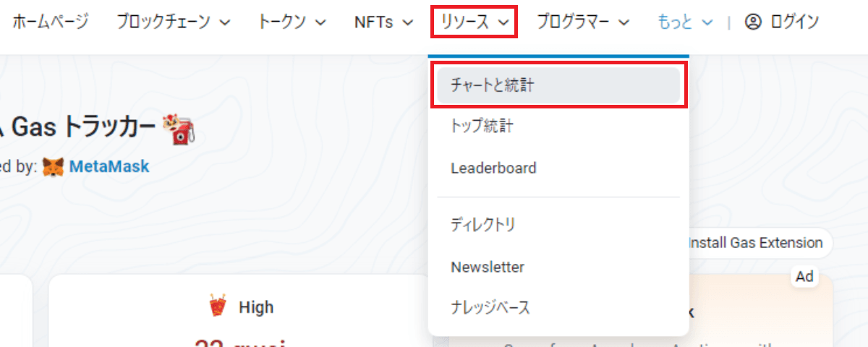The height and width of the screenshot is (347, 868).
Task: Open the ホームページ nav link
Action: [51, 22]
